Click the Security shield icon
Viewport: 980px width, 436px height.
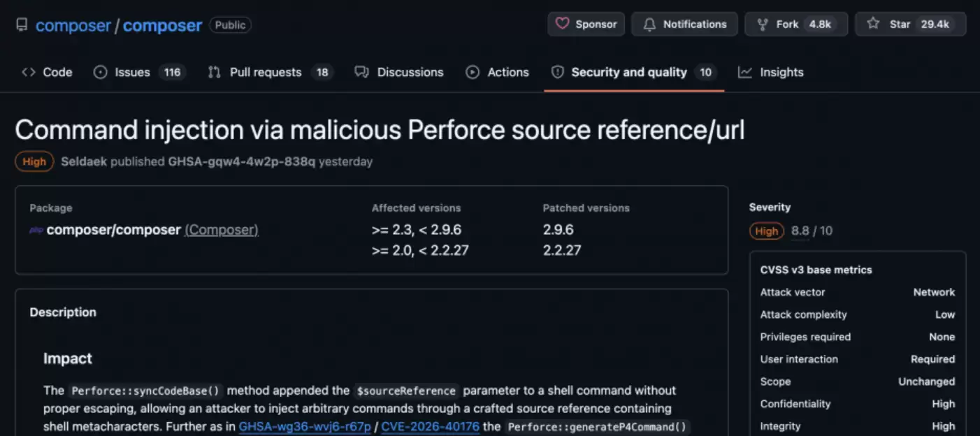(557, 72)
